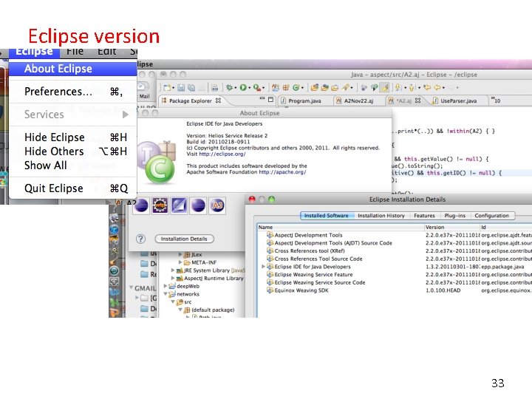Expand the AspectJ Runtime Library node

coord(173,278)
